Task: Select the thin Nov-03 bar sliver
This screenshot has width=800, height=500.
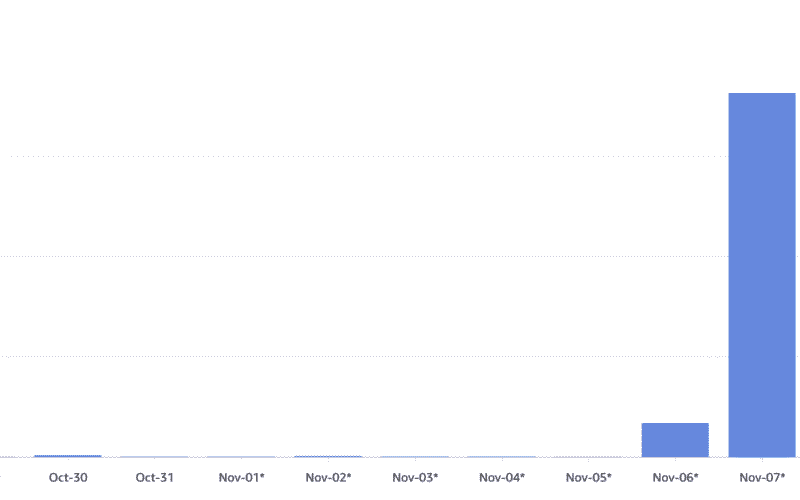Action: click(415, 457)
